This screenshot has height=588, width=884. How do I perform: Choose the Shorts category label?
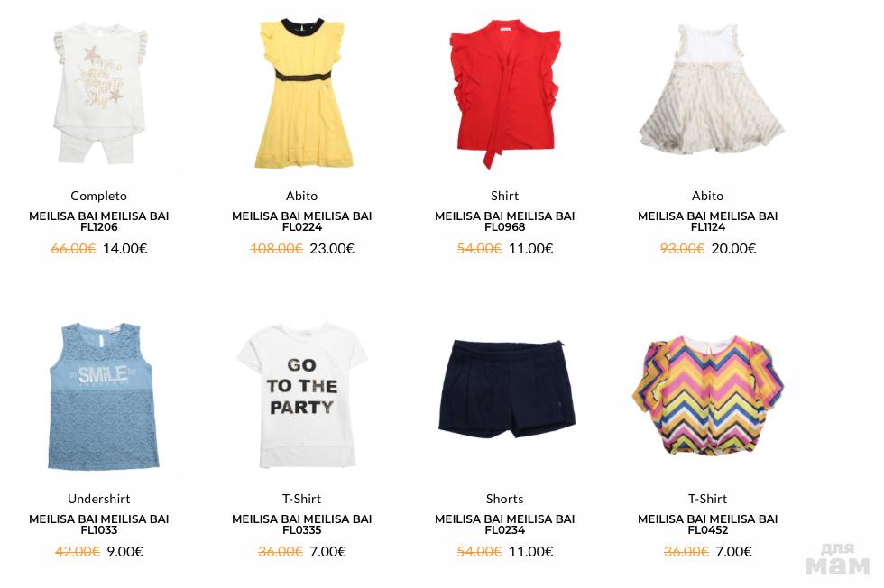coord(504,499)
